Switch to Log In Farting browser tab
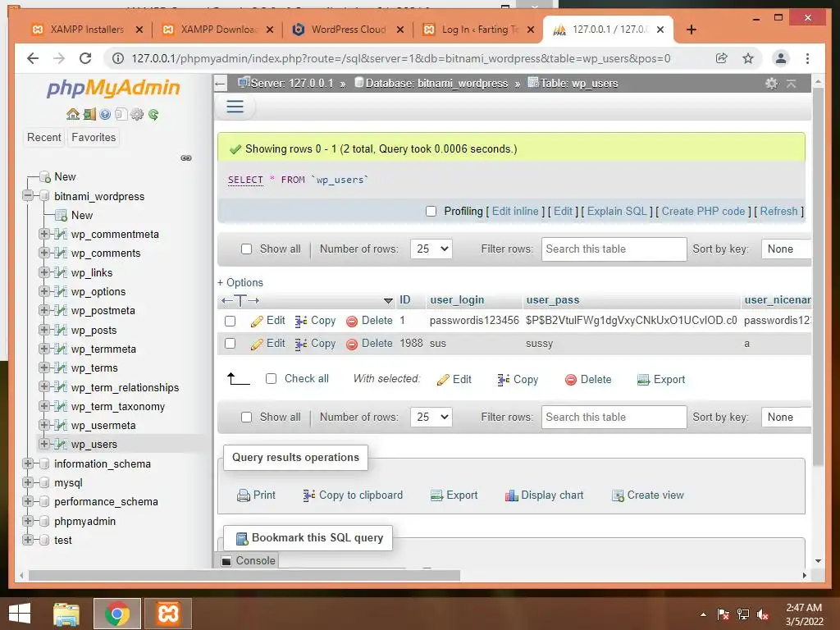Viewport: 840px width, 630px height. [478, 30]
